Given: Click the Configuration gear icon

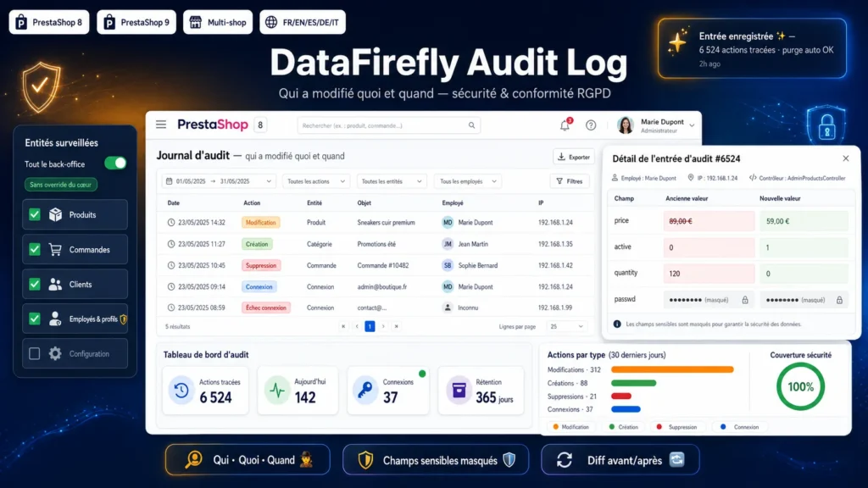Looking at the screenshot, I should coord(55,353).
